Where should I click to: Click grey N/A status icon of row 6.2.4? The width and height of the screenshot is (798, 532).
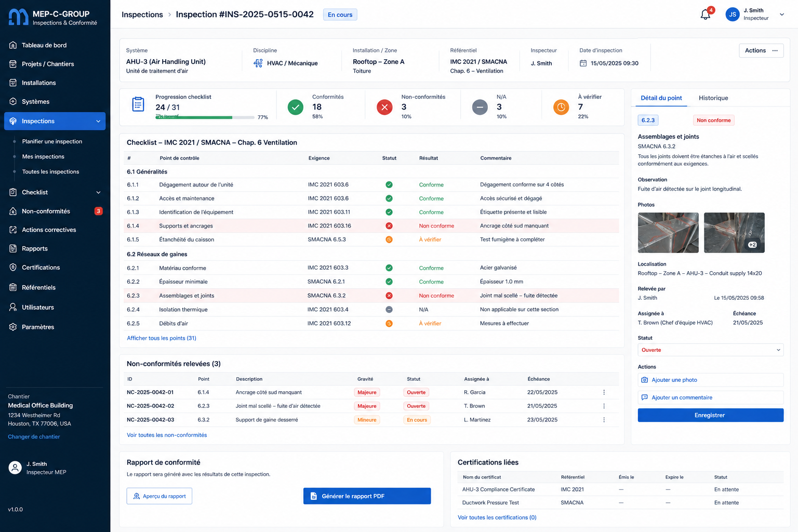389,309
